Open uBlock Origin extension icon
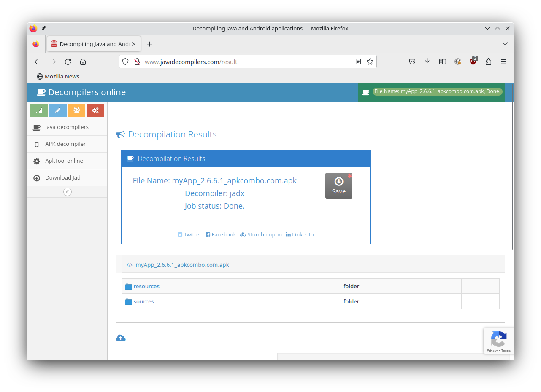Screen dimensions: 541x392 [473, 62]
